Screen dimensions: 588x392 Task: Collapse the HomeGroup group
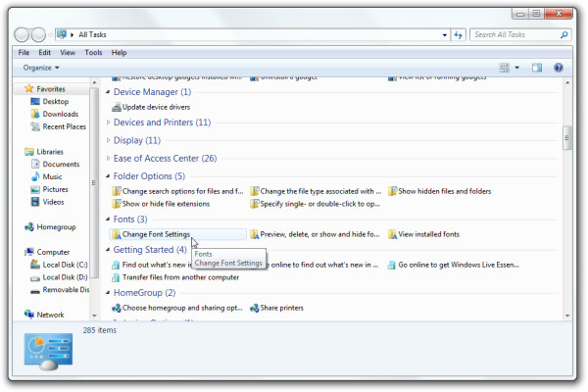point(108,293)
